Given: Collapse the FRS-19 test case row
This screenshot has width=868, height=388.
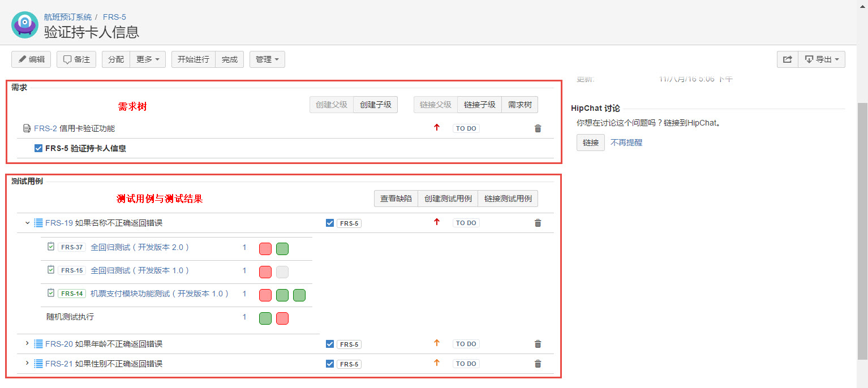Looking at the screenshot, I should [27, 223].
